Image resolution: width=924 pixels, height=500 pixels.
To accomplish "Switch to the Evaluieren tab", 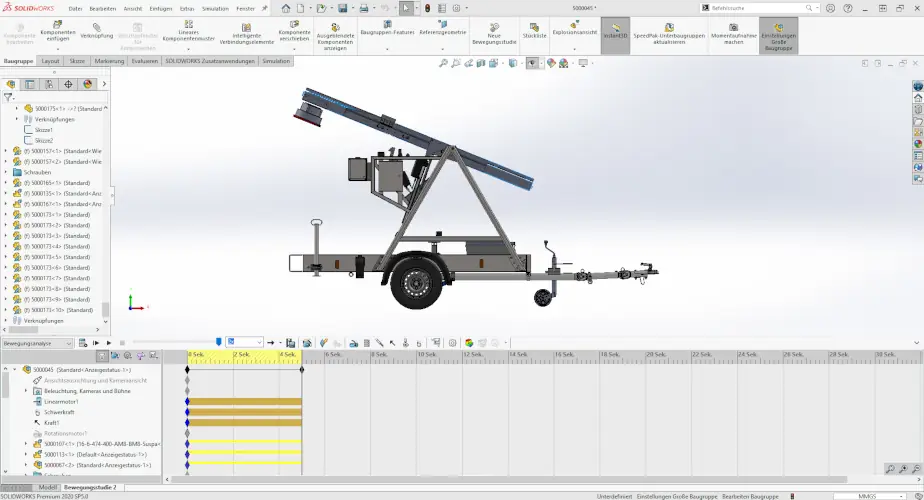I will click(x=145, y=61).
